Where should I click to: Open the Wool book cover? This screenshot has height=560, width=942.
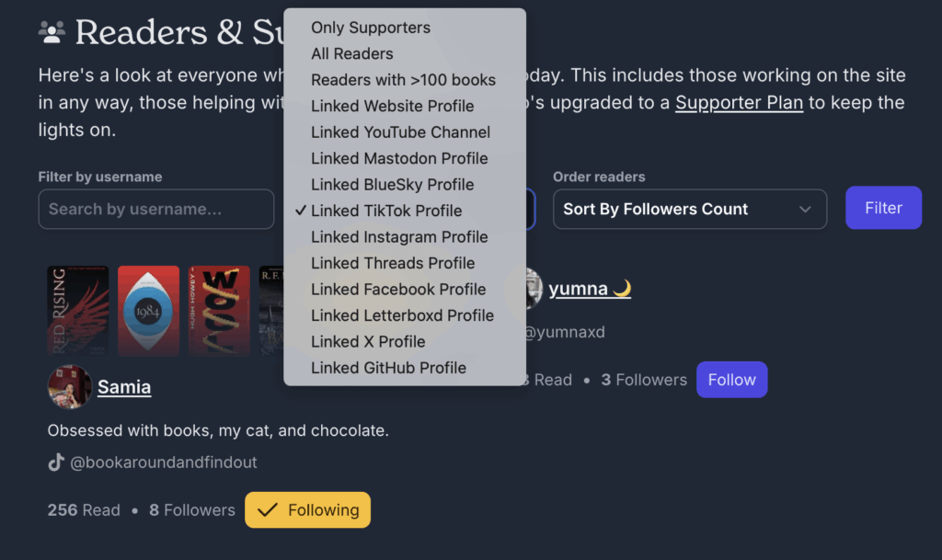click(219, 311)
